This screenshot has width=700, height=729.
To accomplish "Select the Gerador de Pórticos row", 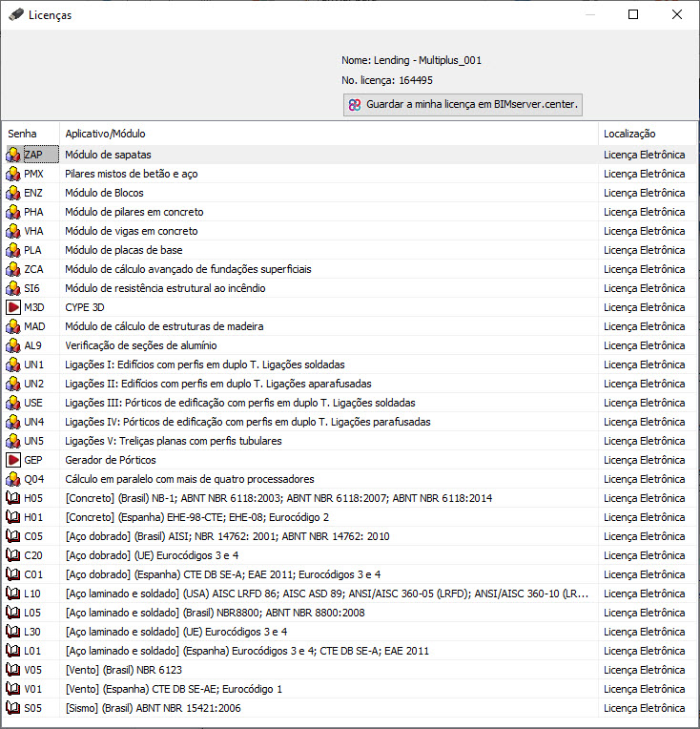I will [350, 460].
